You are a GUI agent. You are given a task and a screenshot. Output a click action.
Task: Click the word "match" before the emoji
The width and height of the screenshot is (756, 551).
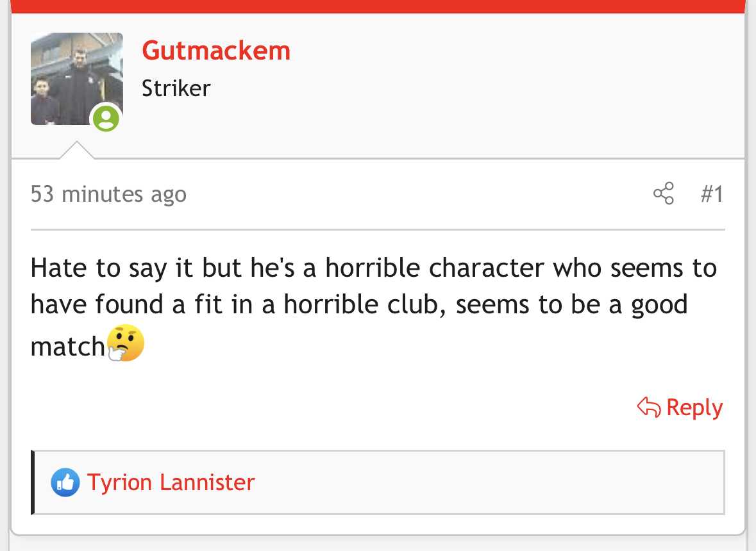pos(67,347)
